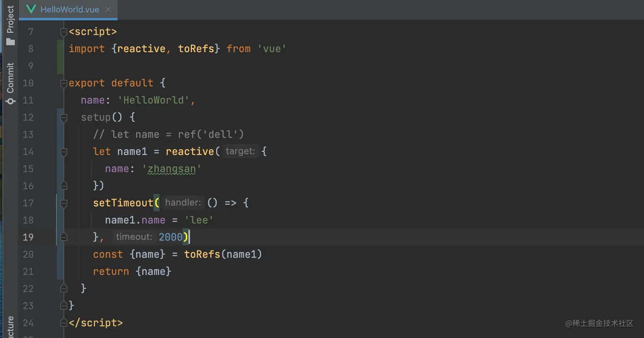Click fold end marker on line 19

(64, 237)
